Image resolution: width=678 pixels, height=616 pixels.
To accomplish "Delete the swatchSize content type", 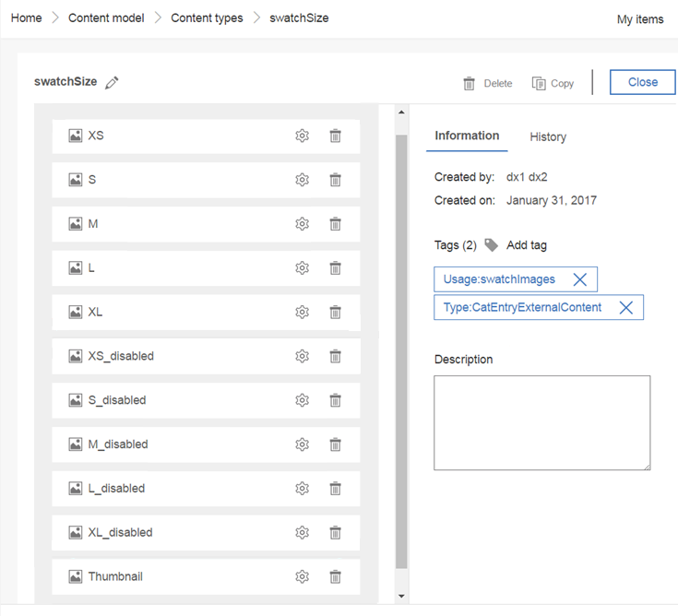I will [x=487, y=83].
